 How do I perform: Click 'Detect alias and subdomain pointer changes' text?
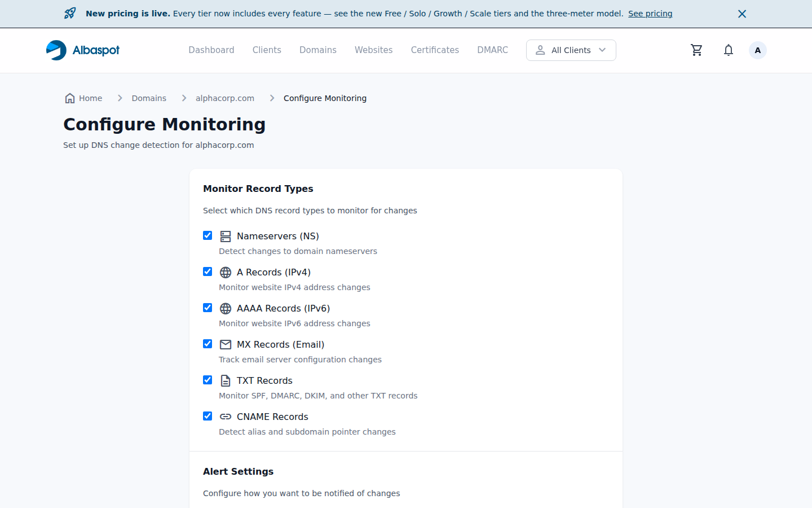click(307, 432)
